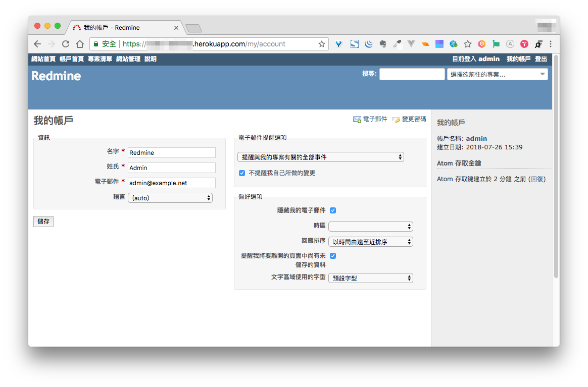Click the 變更密碼 link

(413, 119)
